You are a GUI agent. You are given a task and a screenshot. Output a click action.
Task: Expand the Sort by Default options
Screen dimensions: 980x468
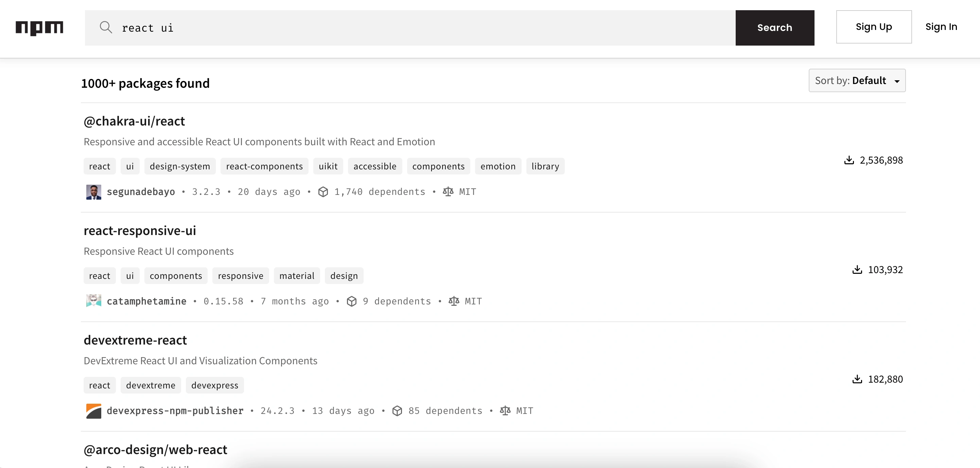click(857, 80)
